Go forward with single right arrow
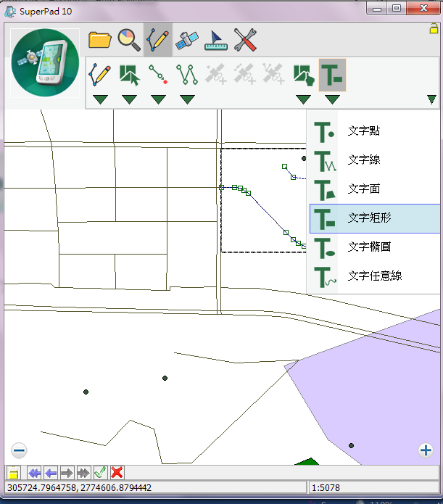The width and height of the screenshot is (443, 504). pyautogui.click(x=67, y=473)
